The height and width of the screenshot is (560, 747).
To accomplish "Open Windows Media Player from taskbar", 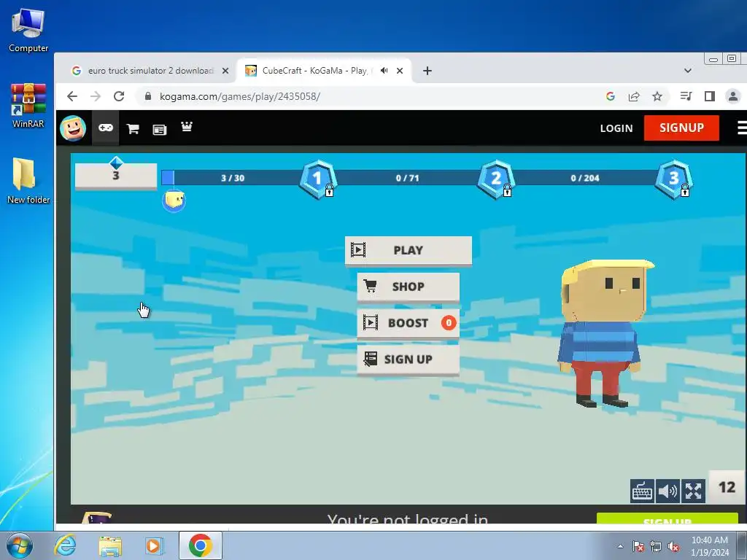I will (x=155, y=545).
